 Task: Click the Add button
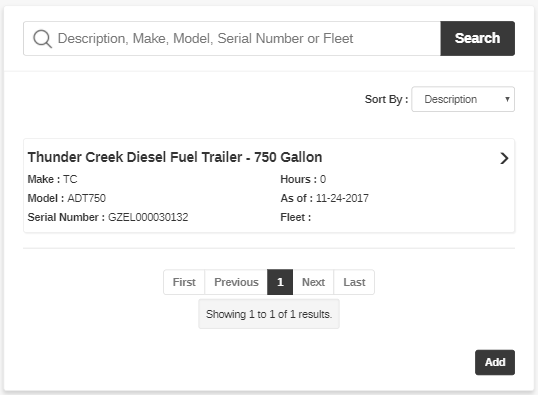click(x=495, y=362)
